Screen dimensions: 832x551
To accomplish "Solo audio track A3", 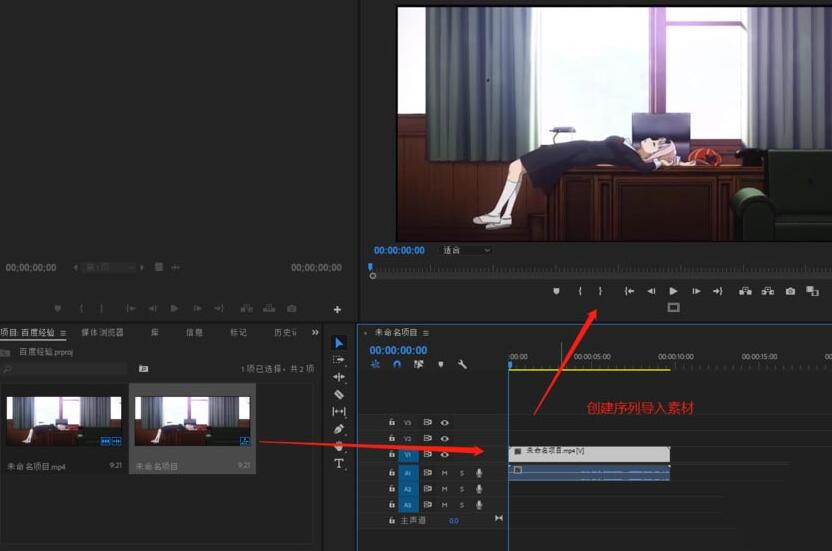I will [462, 504].
